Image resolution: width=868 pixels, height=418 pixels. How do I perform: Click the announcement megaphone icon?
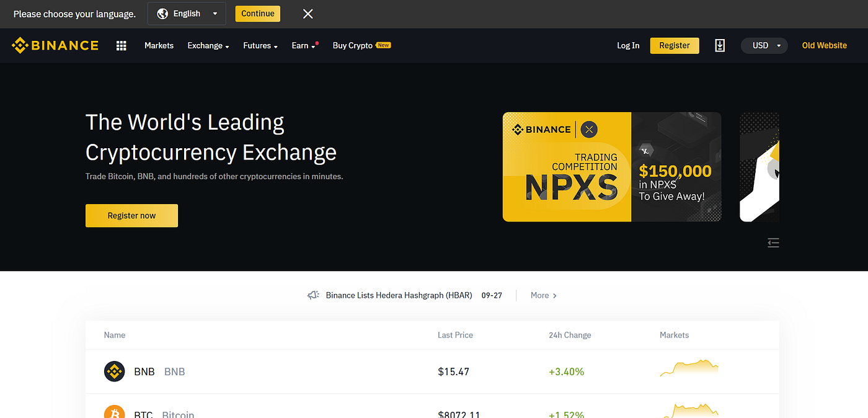(x=313, y=295)
